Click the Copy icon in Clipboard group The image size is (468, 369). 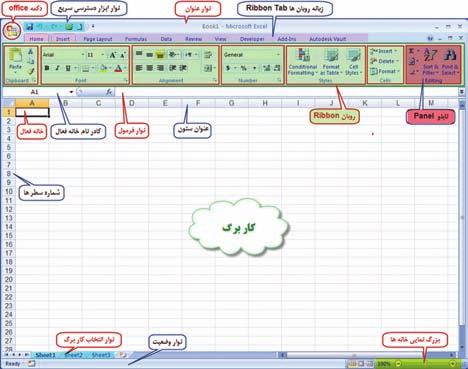coord(31,61)
